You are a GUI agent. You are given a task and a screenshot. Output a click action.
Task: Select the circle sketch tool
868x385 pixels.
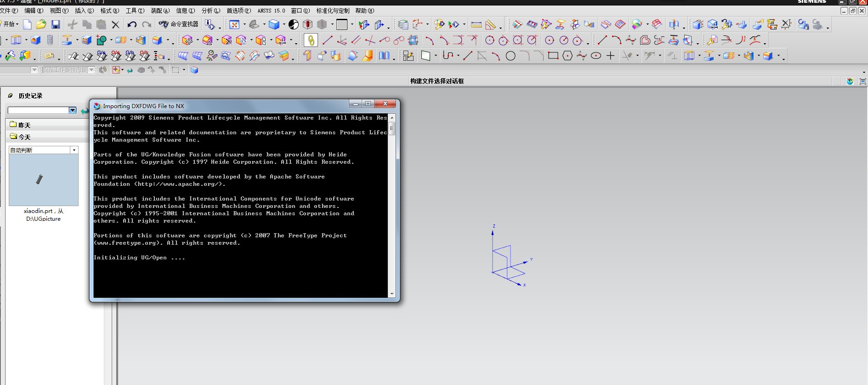(x=511, y=56)
